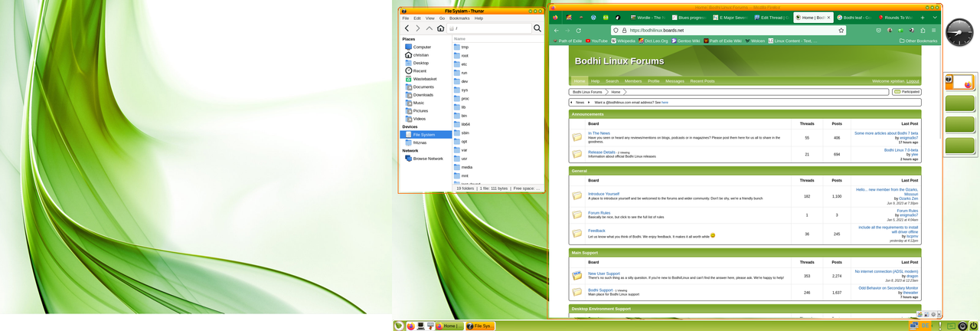Click the DE keyboard layout indicator
The width and height of the screenshot is (980, 331).
926,326
